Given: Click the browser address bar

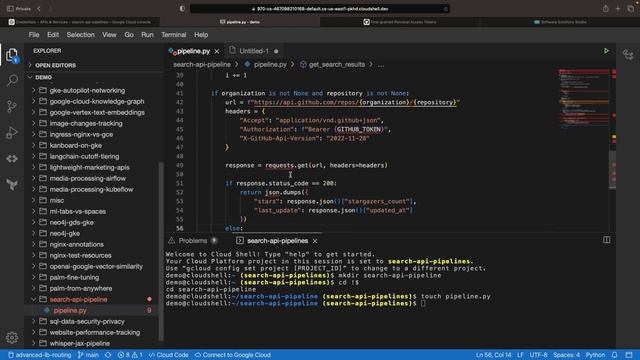Looking at the screenshot, I should (x=320, y=9).
